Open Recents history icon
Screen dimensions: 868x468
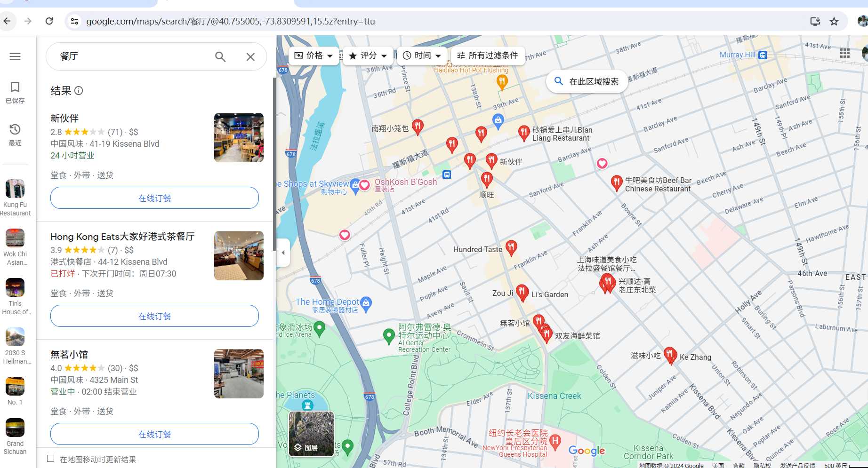coord(15,130)
